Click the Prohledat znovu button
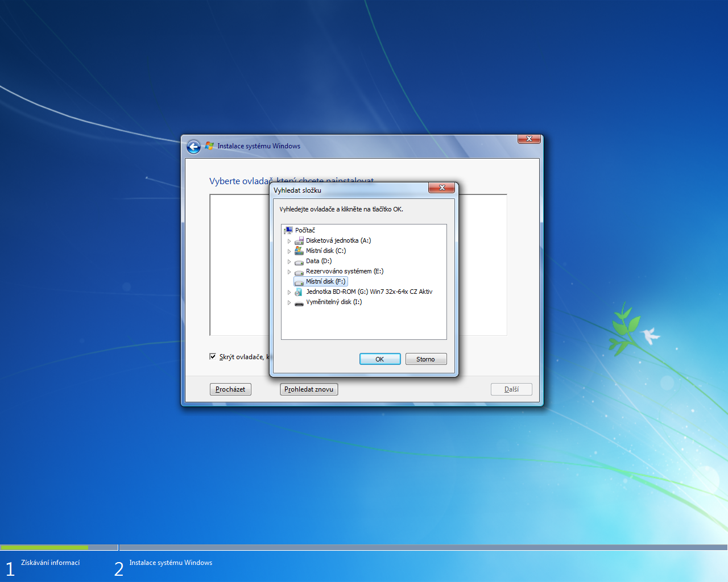728x582 pixels. click(309, 389)
